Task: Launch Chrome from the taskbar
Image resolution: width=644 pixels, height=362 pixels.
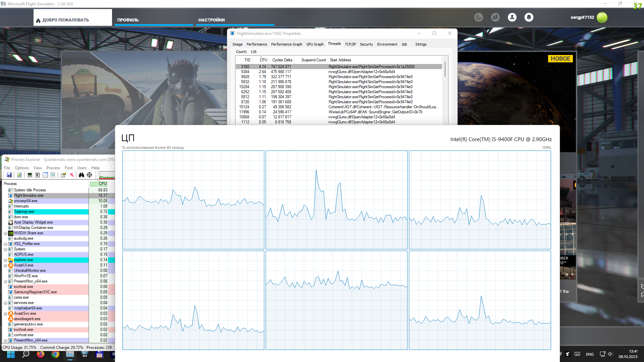Action: pos(55,354)
